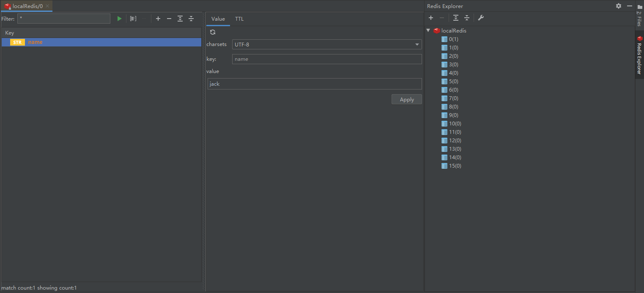
Task: Switch to the TTL tab
Action: (239, 19)
